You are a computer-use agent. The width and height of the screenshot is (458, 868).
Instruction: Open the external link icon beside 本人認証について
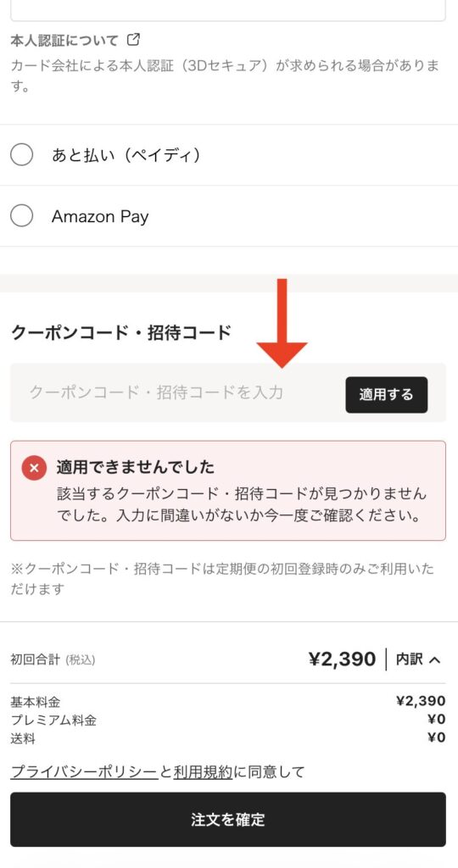coord(133,40)
